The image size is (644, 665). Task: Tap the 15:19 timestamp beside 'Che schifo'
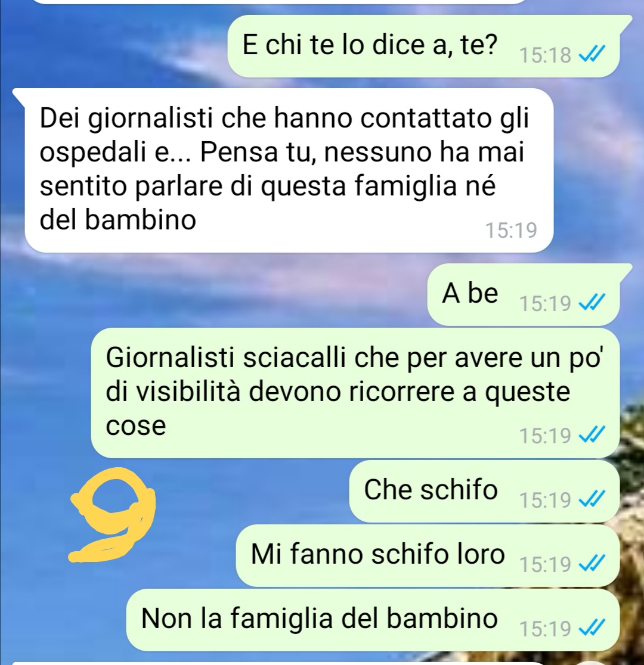(546, 501)
